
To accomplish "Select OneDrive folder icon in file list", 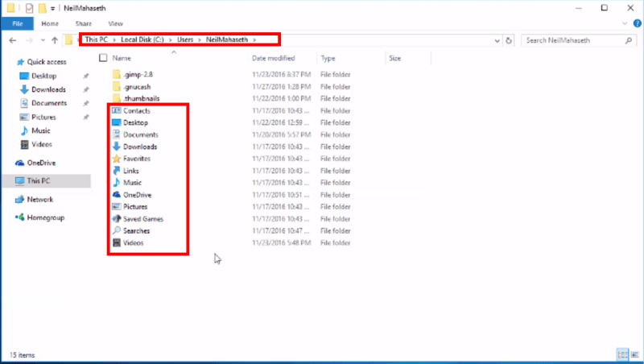I will coord(117,195).
